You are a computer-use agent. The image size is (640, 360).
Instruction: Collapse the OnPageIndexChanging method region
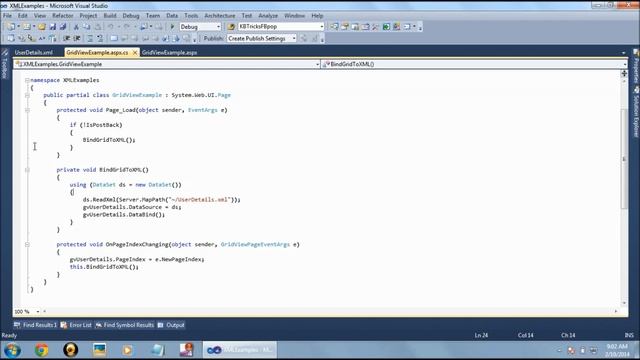(x=27, y=244)
